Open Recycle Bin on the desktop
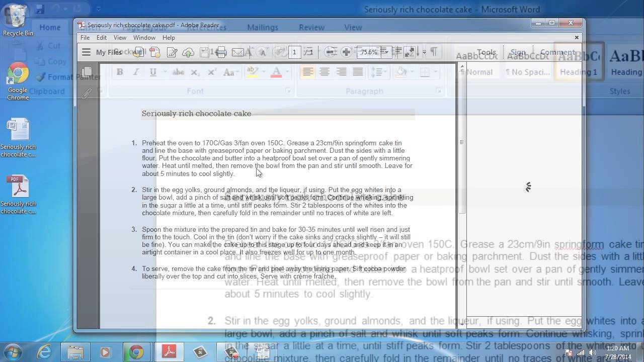644x362 pixels. pos(18,20)
